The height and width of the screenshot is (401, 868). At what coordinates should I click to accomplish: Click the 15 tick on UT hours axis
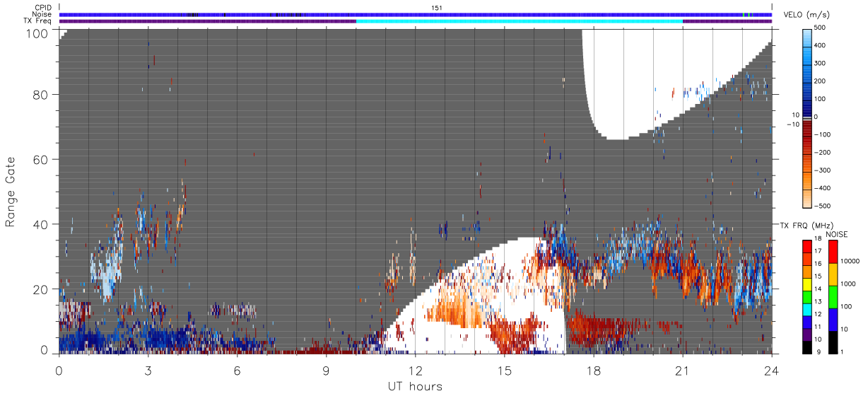click(x=504, y=371)
